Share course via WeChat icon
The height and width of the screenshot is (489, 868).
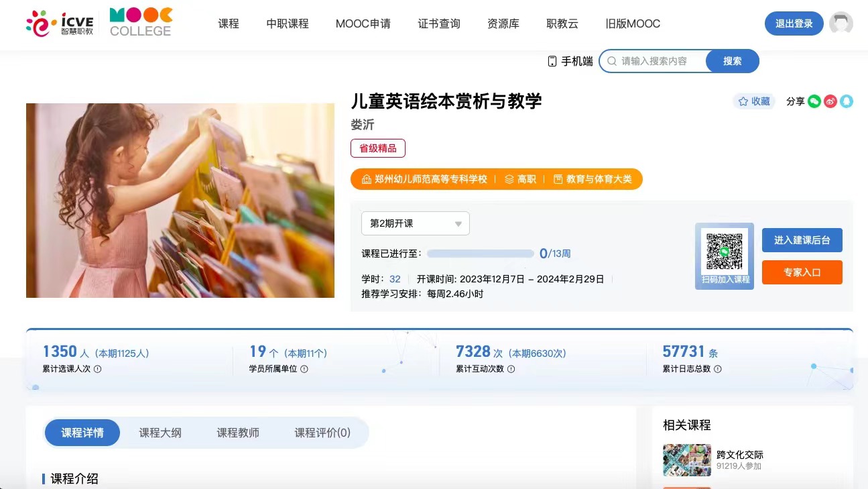[x=814, y=101]
